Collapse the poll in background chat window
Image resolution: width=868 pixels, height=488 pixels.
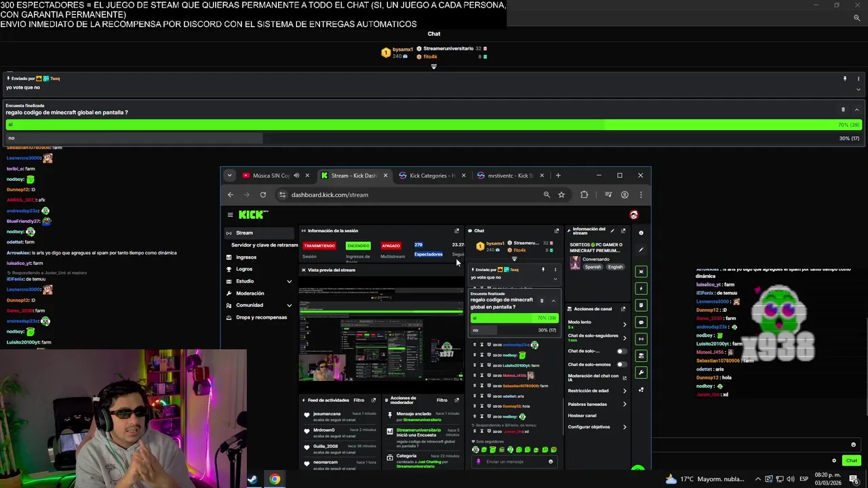[x=856, y=109]
